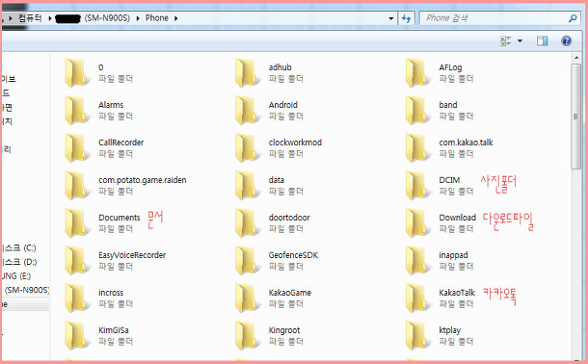Image resolution: width=588 pixels, height=364 pixels.
Task: Click the clockworkmod folder icon
Action: pos(247,147)
